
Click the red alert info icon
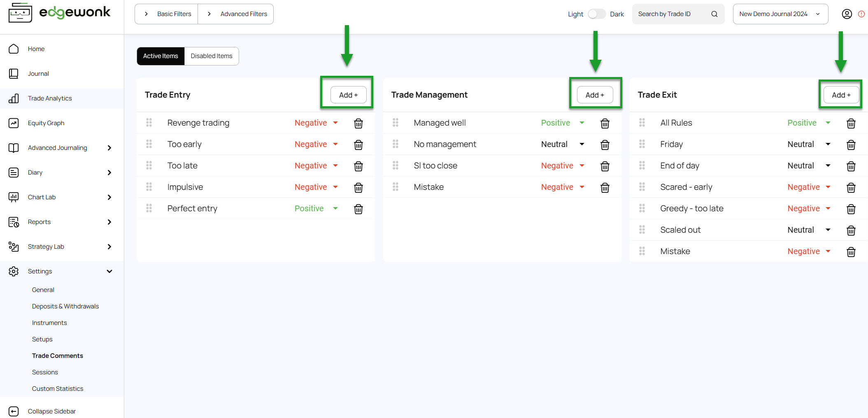coord(861,14)
